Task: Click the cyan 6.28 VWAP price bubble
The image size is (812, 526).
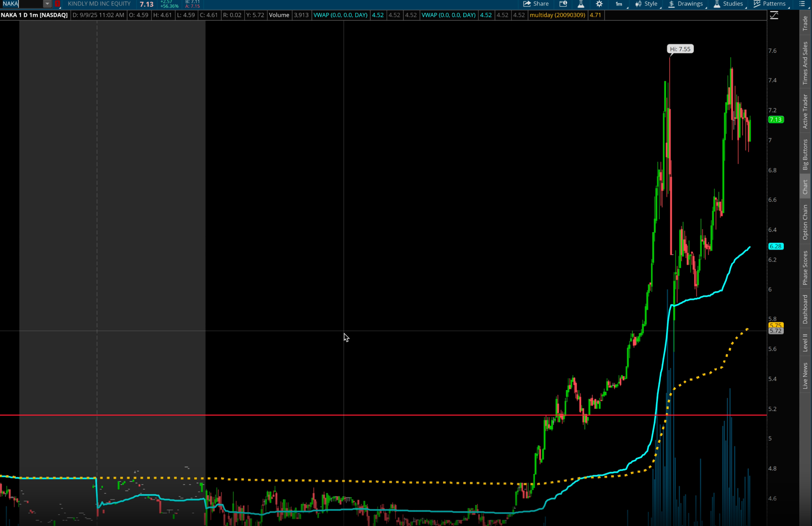Action: click(775, 246)
